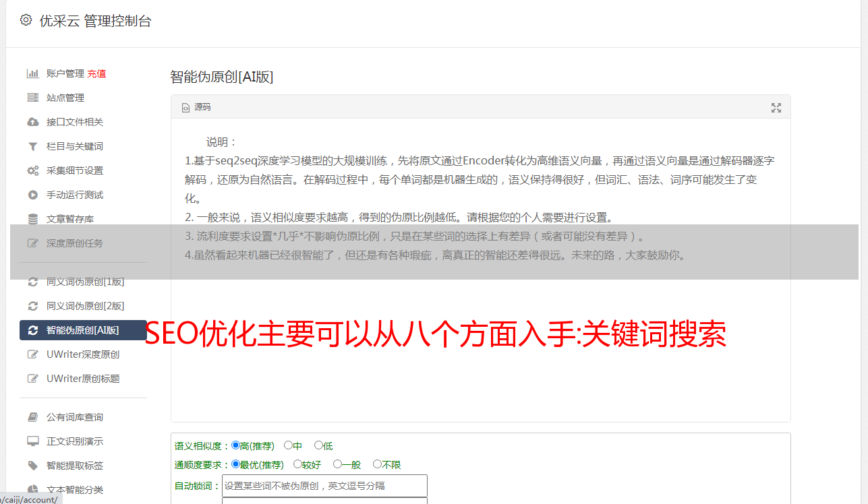The width and height of the screenshot is (868, 504).
Task: Select 中 for 语义相似度
Action: click(288, 445)
